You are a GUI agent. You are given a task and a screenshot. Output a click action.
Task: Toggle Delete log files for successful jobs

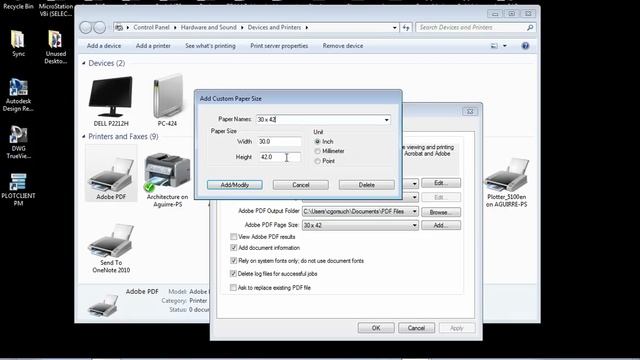click(x=233, y=273)
